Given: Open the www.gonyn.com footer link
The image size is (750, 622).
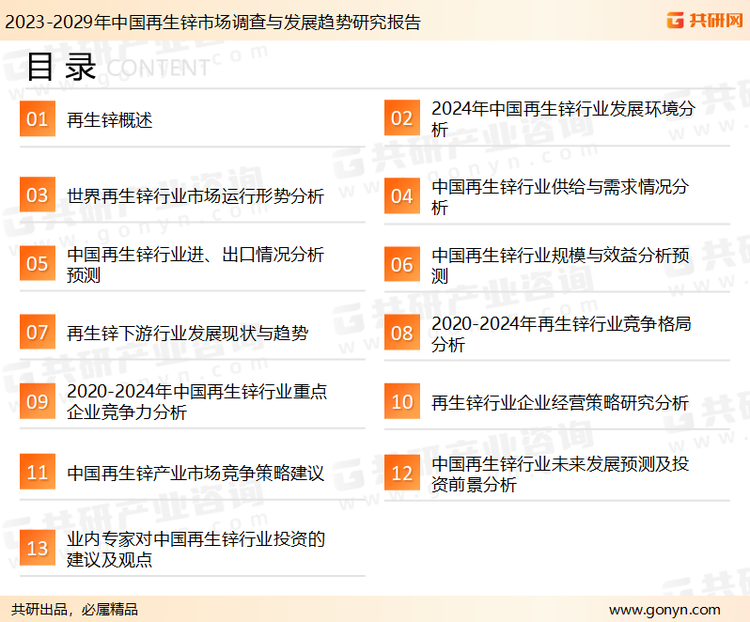Looking at the screenshot, I should 664,610.
